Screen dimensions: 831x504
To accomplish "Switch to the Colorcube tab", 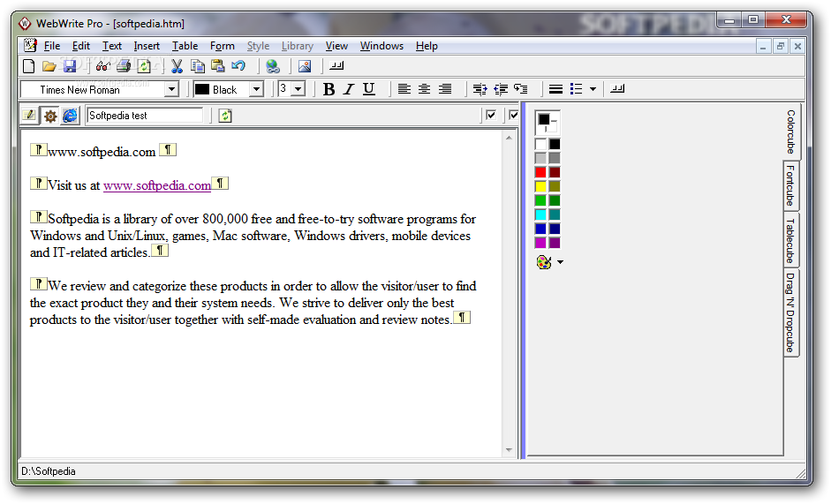I will 790,132.
